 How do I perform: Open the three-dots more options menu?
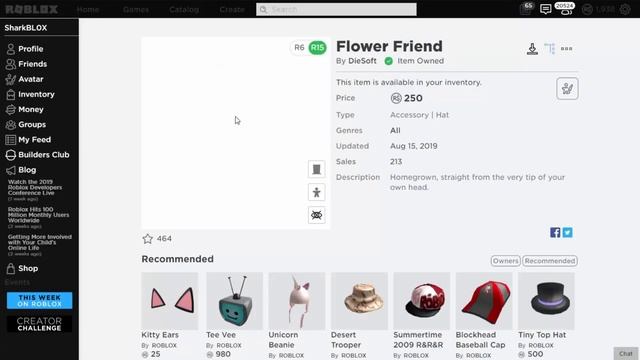pyautogui.click(x=567, y=49)
